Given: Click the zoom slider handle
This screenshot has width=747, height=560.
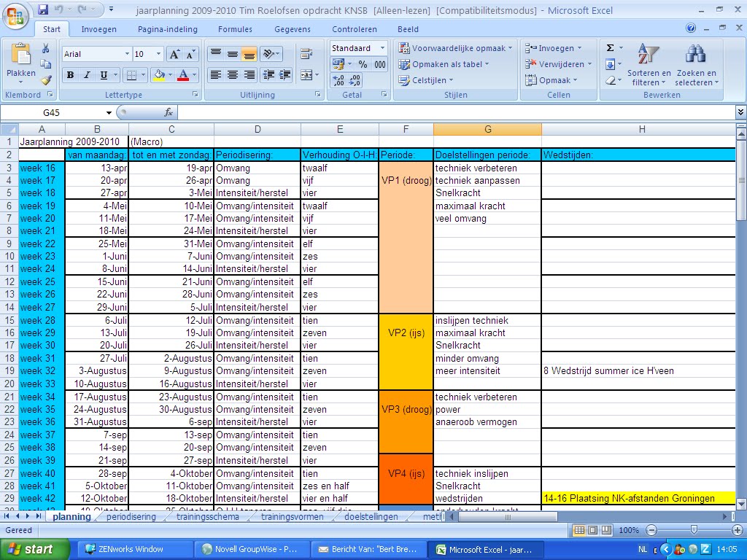Looking at the screenshot, I should coord(694,530).
